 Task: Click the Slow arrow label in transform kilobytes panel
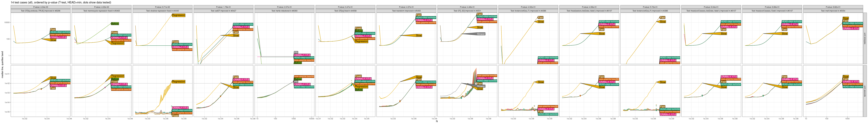point(418,35)
